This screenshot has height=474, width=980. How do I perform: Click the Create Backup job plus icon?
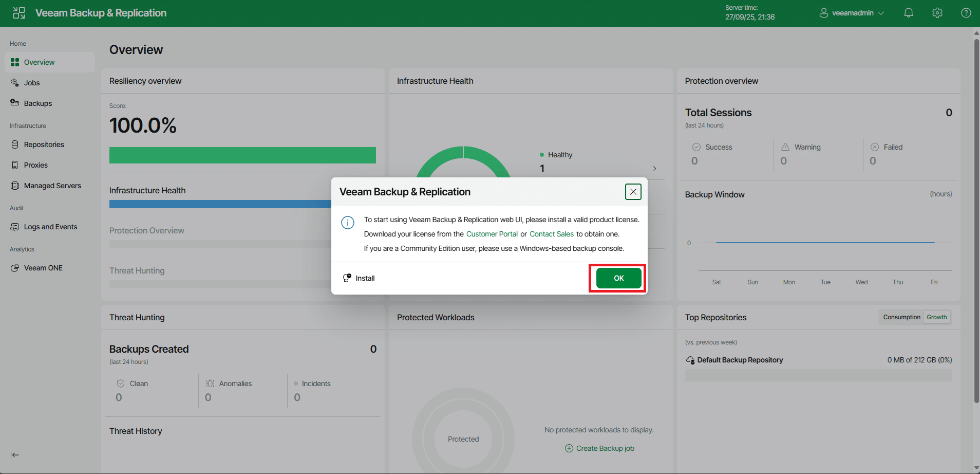[569, 448]
